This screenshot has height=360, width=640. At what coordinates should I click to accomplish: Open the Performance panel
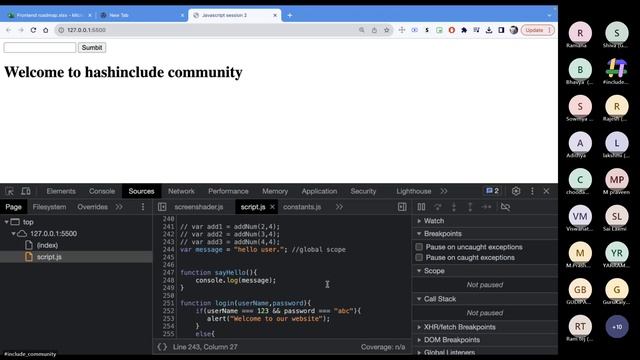tap(228, 191)
